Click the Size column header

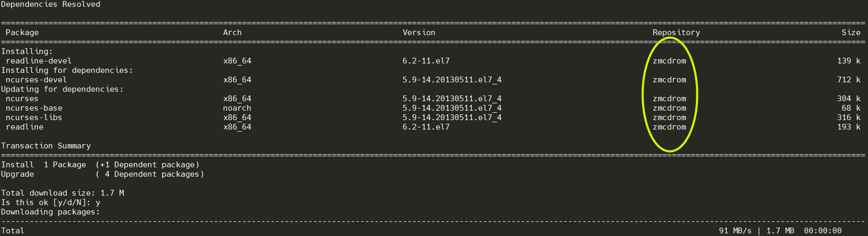point(851,33)
